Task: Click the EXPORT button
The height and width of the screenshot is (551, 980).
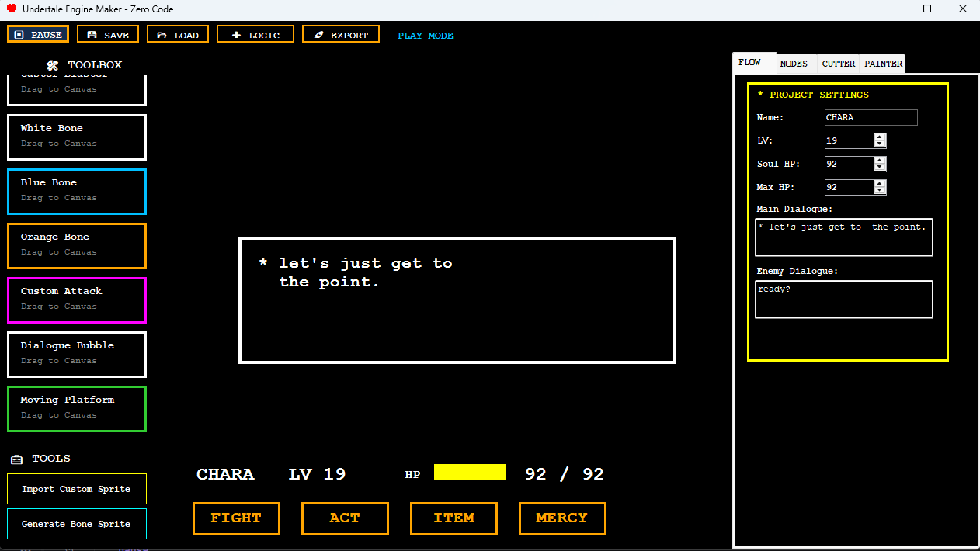Action: [x=341, y=34]
